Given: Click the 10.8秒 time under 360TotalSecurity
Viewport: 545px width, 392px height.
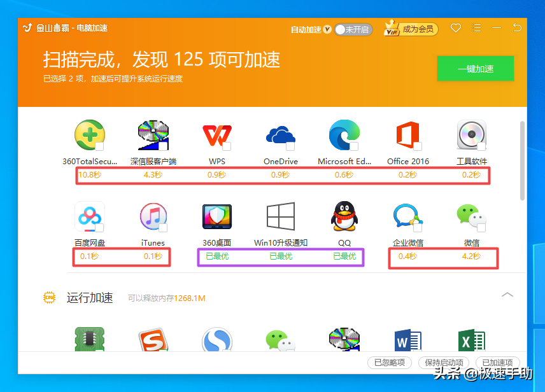Looking at the screenshot, I should 90,175.
